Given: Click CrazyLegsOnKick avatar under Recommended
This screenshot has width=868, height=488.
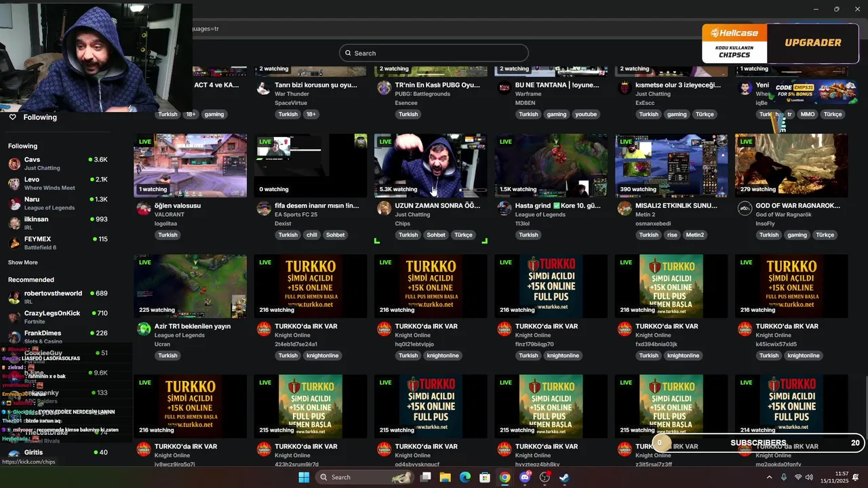Looking at the screenshot, I should (x=14, y=317).
